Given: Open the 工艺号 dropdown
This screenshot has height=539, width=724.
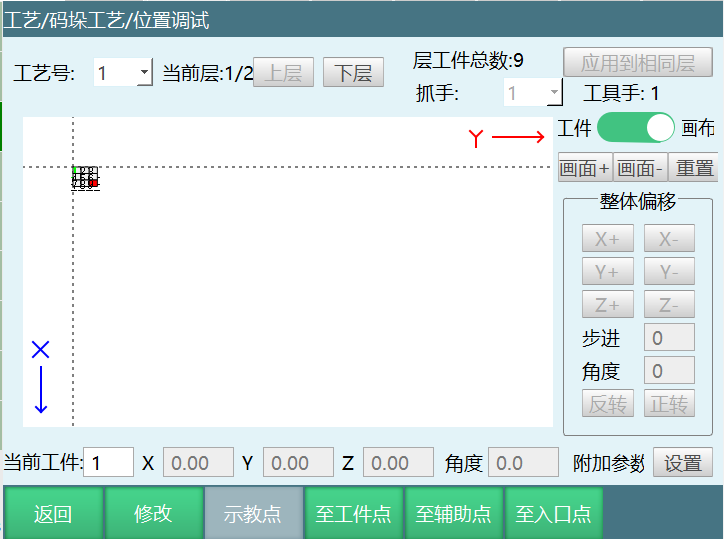Looking at the screenshot, I should (144, 73).
